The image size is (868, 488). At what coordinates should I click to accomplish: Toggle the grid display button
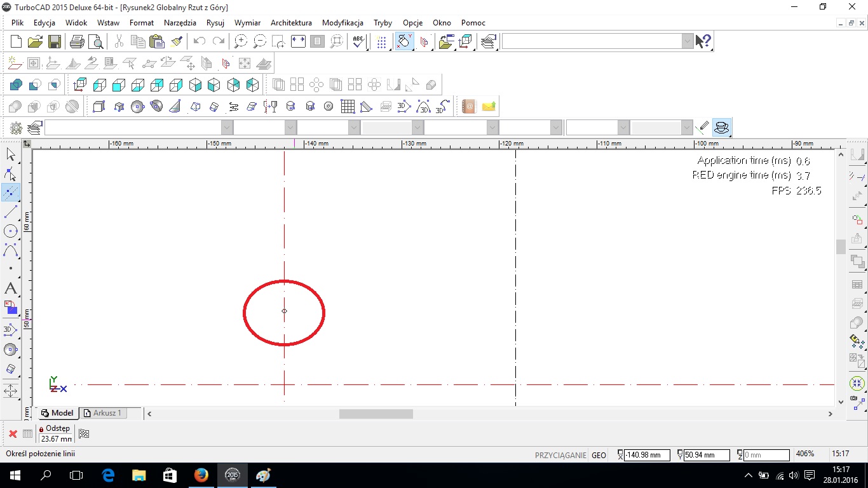(x=381, y=42)
